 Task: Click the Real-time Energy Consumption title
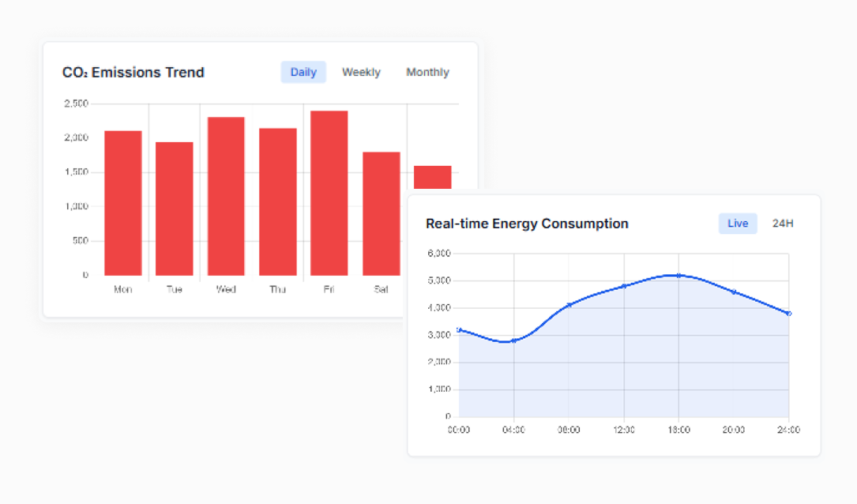pos(527,224)
